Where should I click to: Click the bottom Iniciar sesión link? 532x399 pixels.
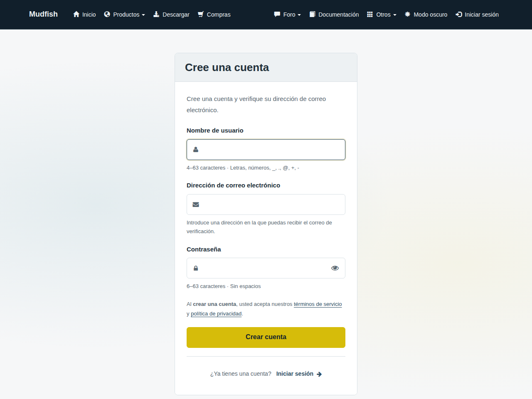[x=295, y=374]
